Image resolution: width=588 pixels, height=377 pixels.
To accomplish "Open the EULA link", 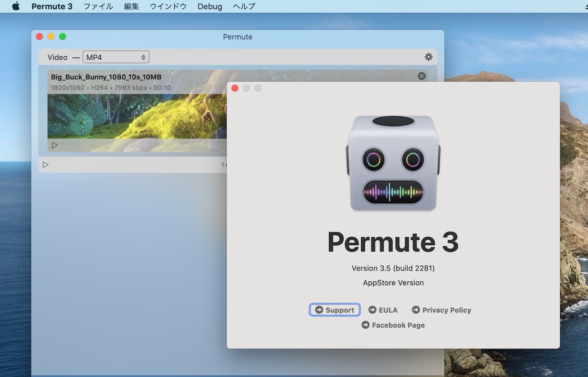I will pyautogui.click(x=383, y=310).
